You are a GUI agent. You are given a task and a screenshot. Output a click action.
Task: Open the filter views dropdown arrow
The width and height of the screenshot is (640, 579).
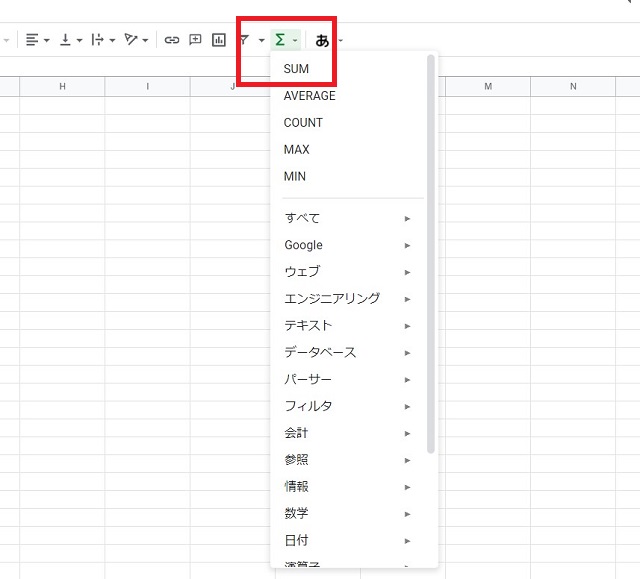262,40
